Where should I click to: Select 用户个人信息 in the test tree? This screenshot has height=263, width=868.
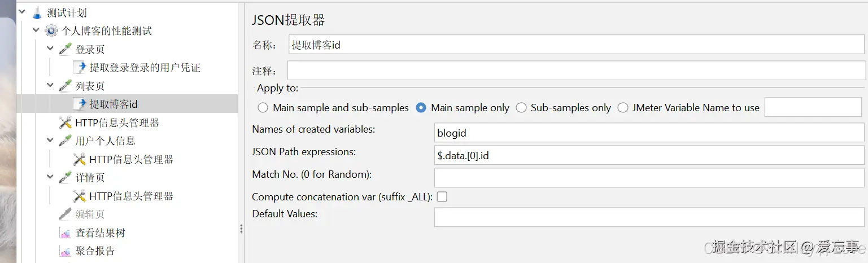point(105,141)
